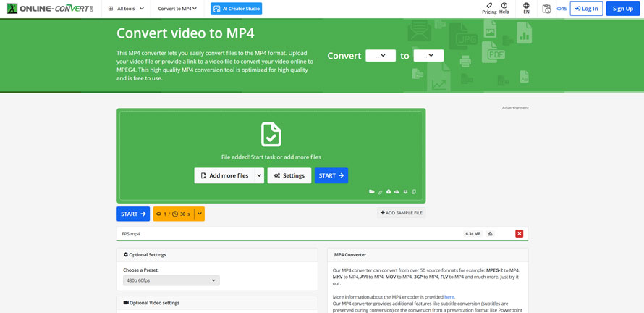Screen dimensions: 644x313
Task: Click the Add more files button
Action: (224, 175)
